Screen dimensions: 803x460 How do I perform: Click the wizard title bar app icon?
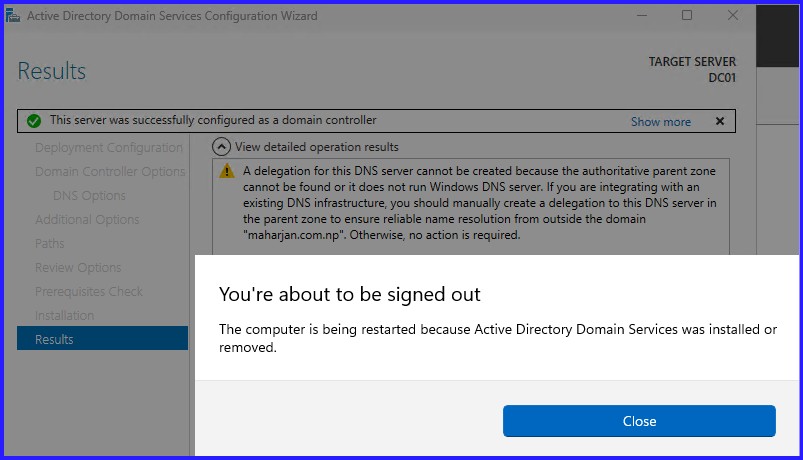tap(13, 16)
